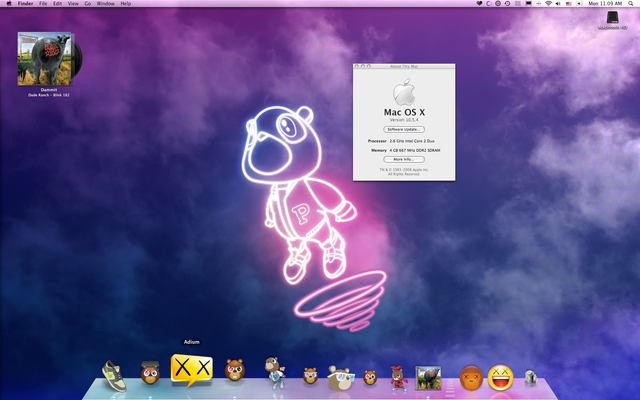Open the Go menu
Viewport: 640px width, 400px height.
pos(88,3)
